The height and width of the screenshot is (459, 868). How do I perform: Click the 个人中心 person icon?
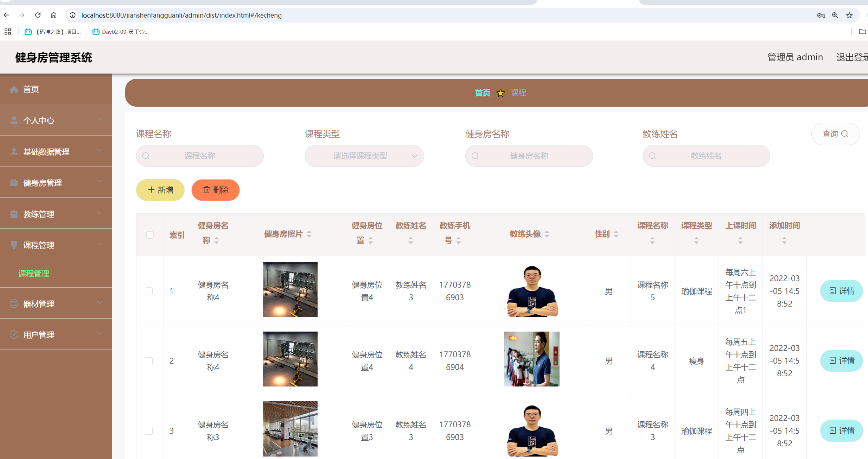[14, 120]
